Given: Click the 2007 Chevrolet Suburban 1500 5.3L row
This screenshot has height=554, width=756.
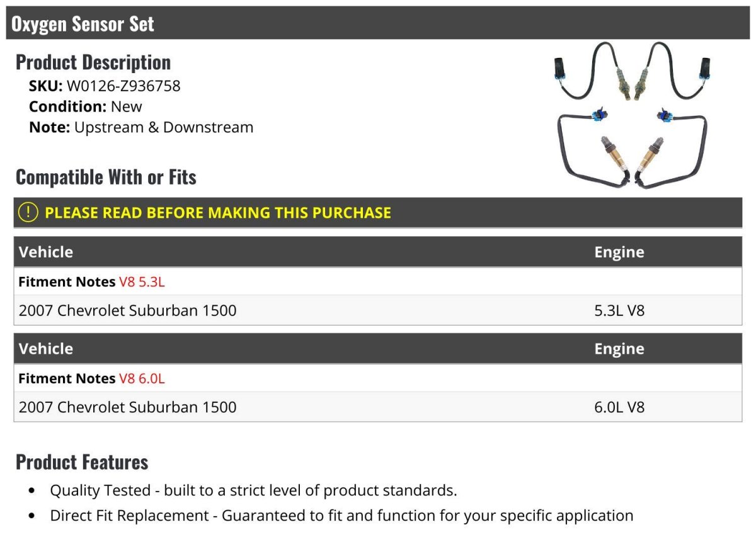Looking at the screenshot, I should [x=378, y=310].
